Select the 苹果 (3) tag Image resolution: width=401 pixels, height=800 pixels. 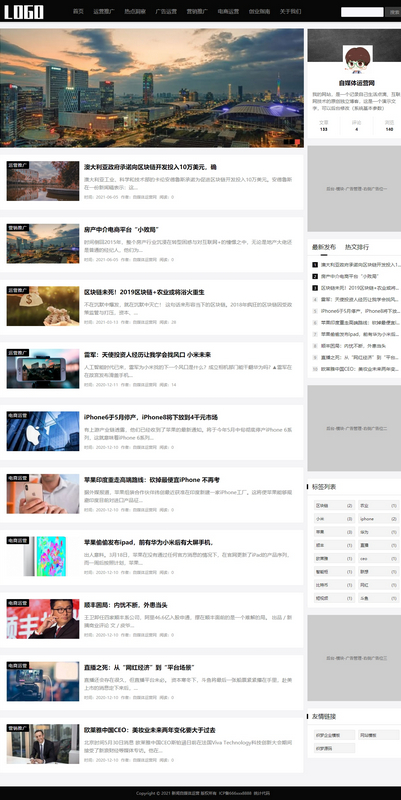334,532
